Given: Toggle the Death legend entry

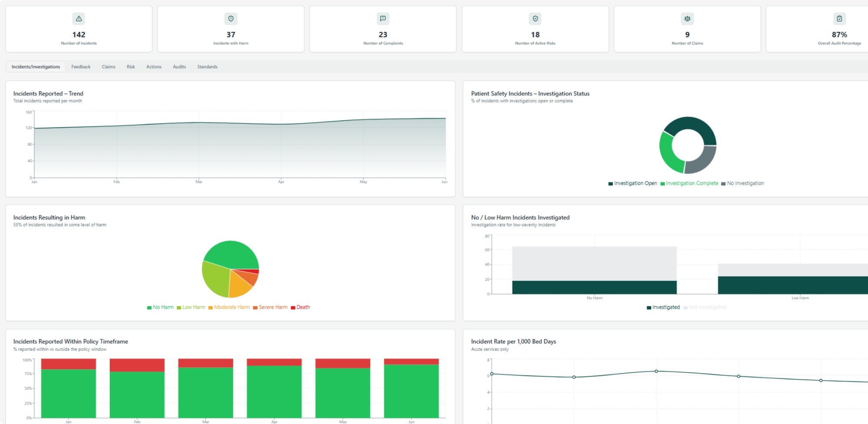Looking at the screenshot, I should click(300, 307).
